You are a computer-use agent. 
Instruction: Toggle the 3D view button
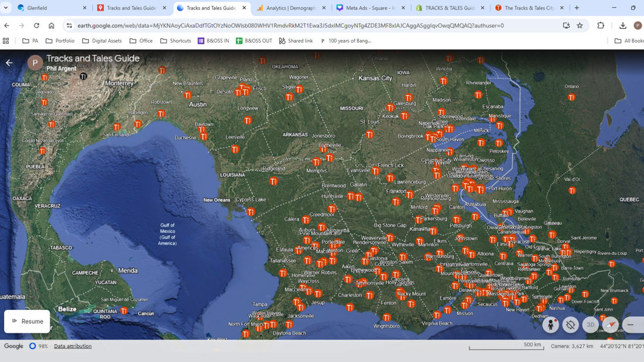pyautogui.click(x=590, y=325)
